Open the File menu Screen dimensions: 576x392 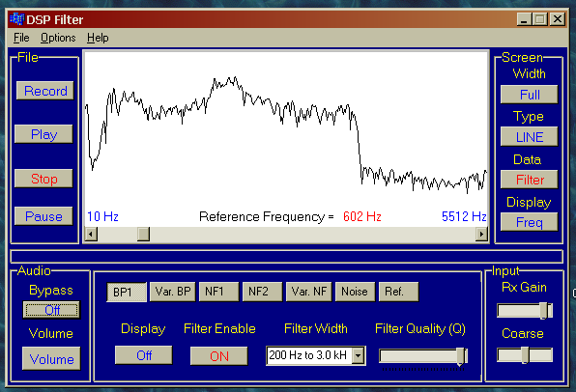point(21,38)
